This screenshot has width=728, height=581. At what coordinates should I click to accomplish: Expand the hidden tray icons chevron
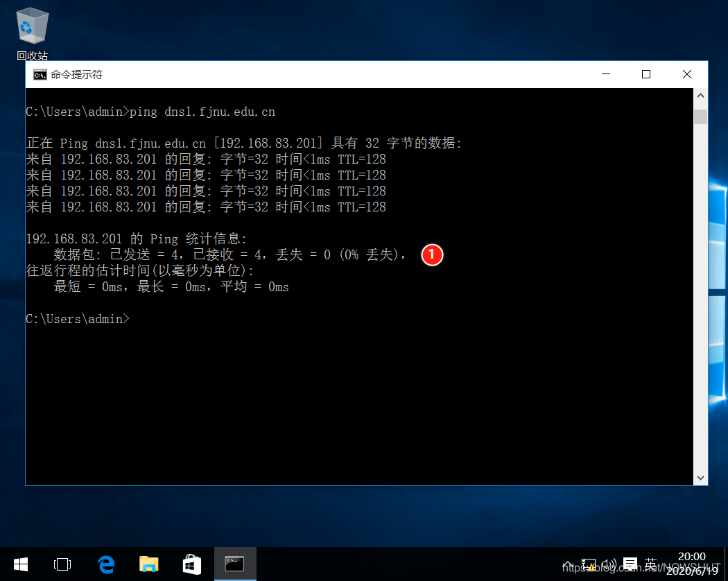pos(568,564)
